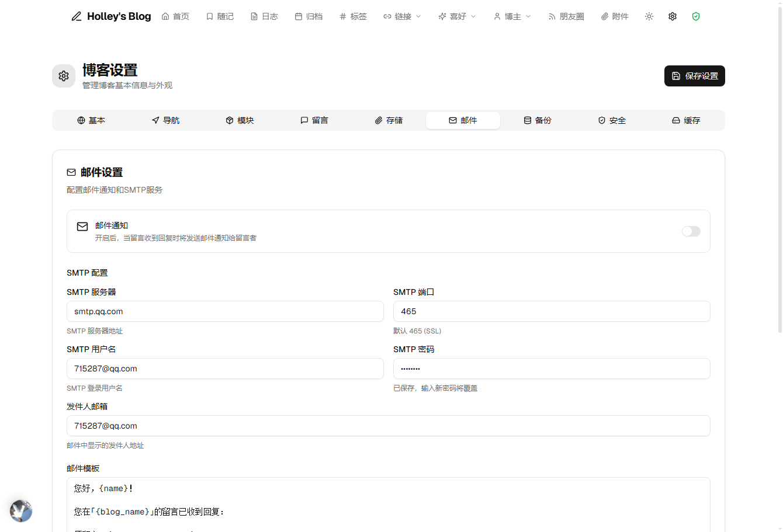Image resolution: width=783 pixels, height=532 pixels.
Task: Click the Holley's Blog site title
Action: coord(119,16)
